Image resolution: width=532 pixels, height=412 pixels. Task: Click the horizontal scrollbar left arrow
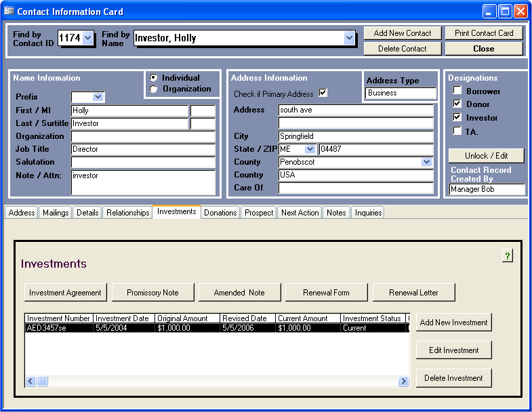click(30, 382)
